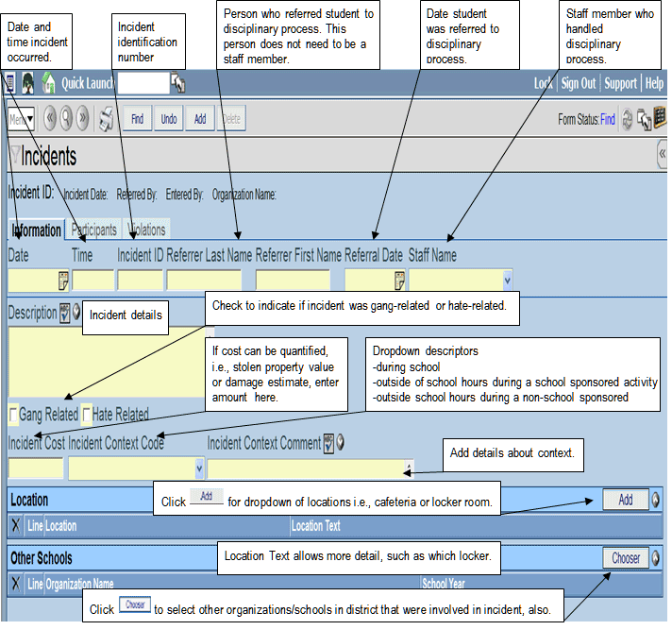
Task: Click the round icon next to Description
Action: click(x=76, y=312)
